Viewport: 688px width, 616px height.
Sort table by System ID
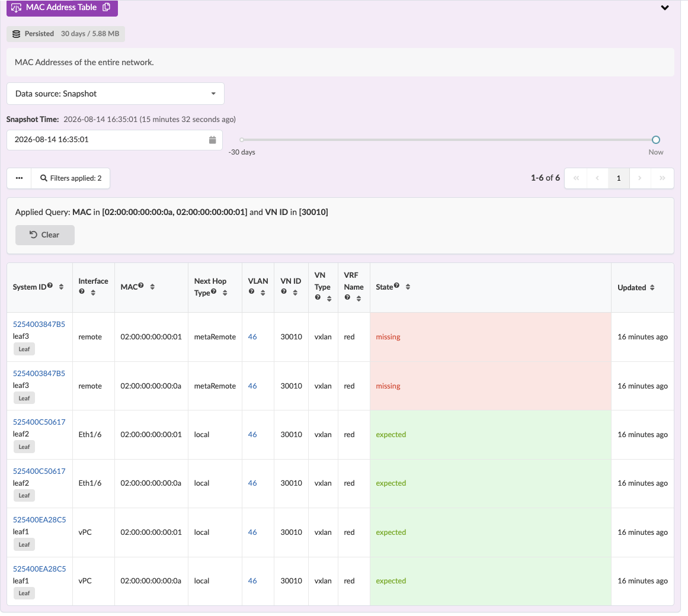tap(61, 287)
